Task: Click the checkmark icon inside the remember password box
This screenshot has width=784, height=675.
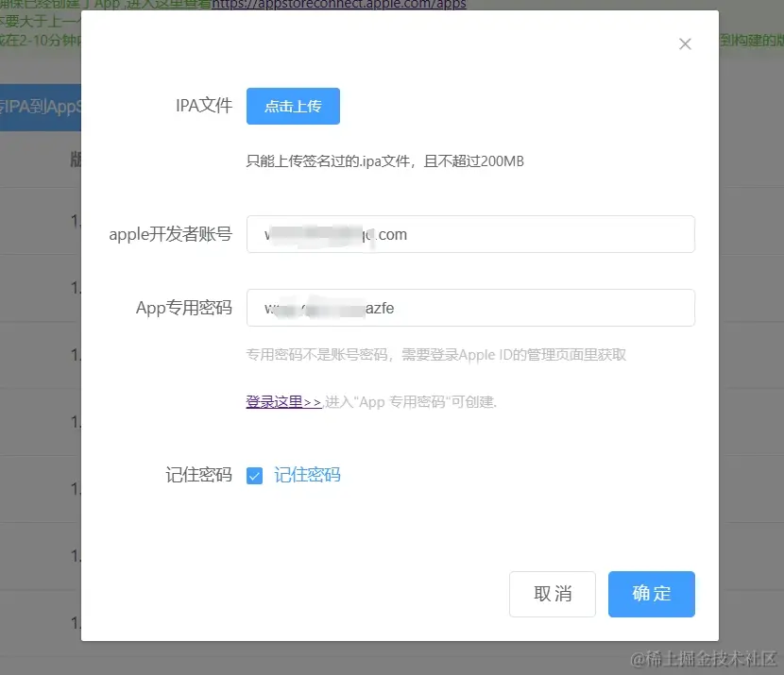Action: pyautogui.click(x=254, y=476)
